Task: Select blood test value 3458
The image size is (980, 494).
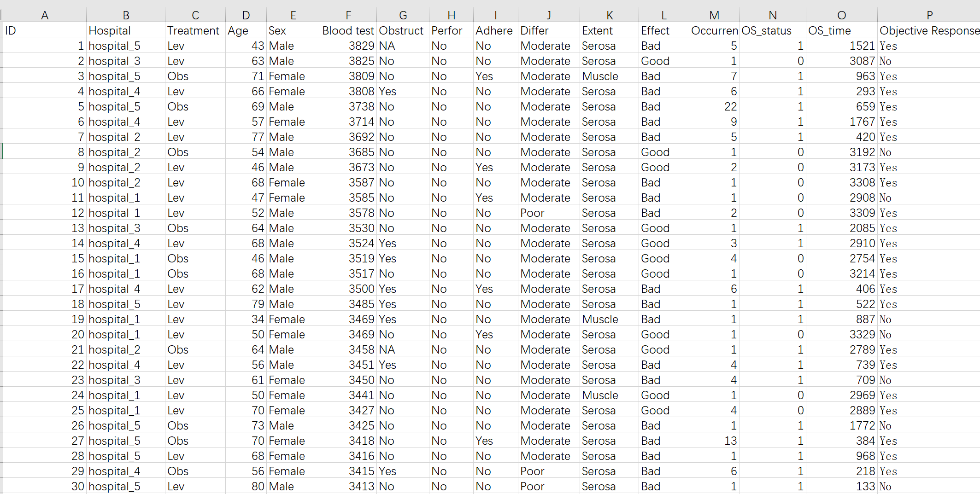Action: coord(348,349)
